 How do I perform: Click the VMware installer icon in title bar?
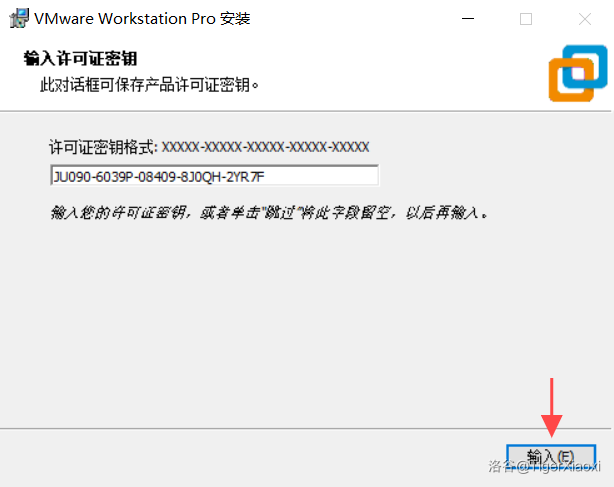(x=19, y=18)
